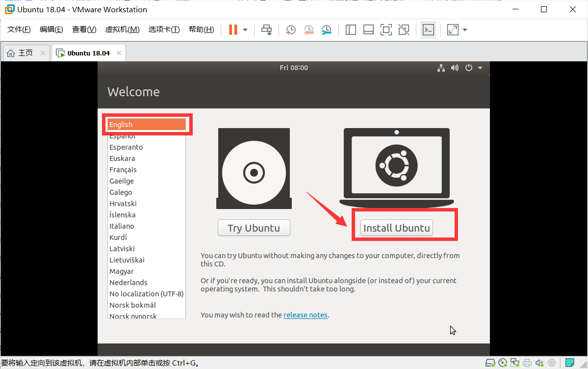Click the CD/DVD drive status bar icon
Screen dimensions: 588x369
[503, 363]
